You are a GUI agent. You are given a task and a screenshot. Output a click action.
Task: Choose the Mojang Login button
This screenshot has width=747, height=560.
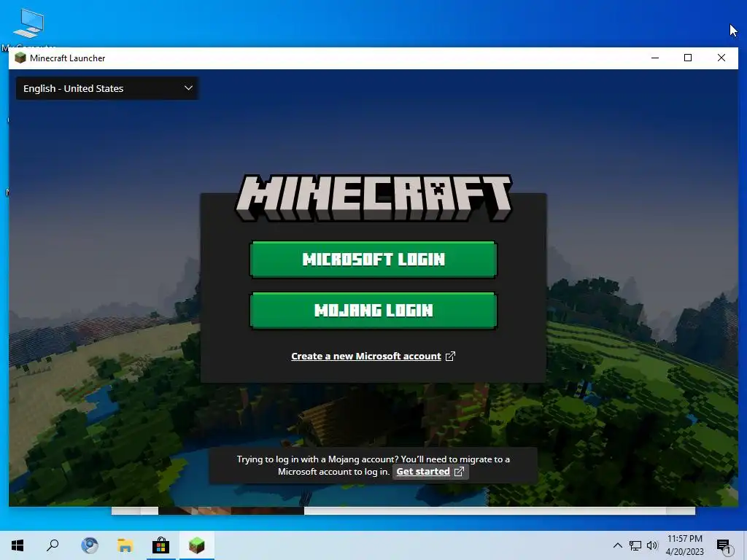[x=373, y=311]
